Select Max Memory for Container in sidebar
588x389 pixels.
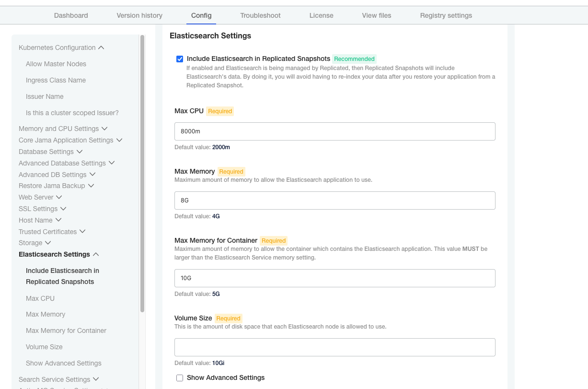point(66,330)
